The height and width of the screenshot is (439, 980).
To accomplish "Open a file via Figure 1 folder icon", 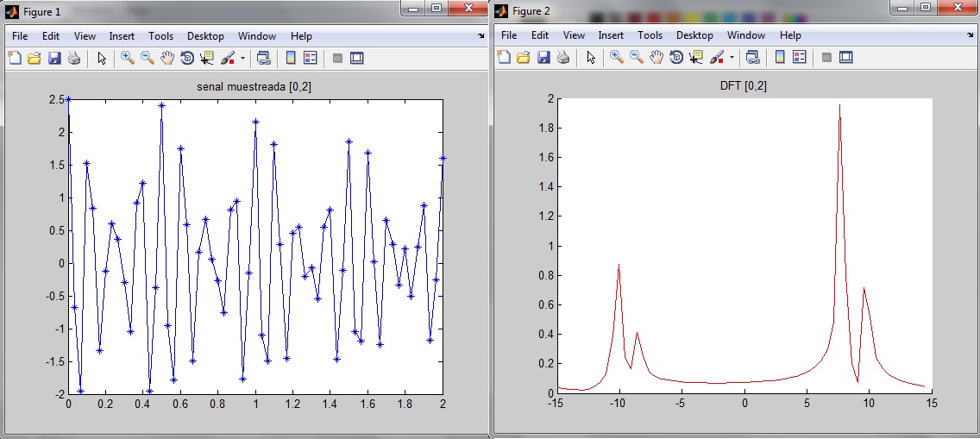I will pyautogui.click(x=35, y=58).
